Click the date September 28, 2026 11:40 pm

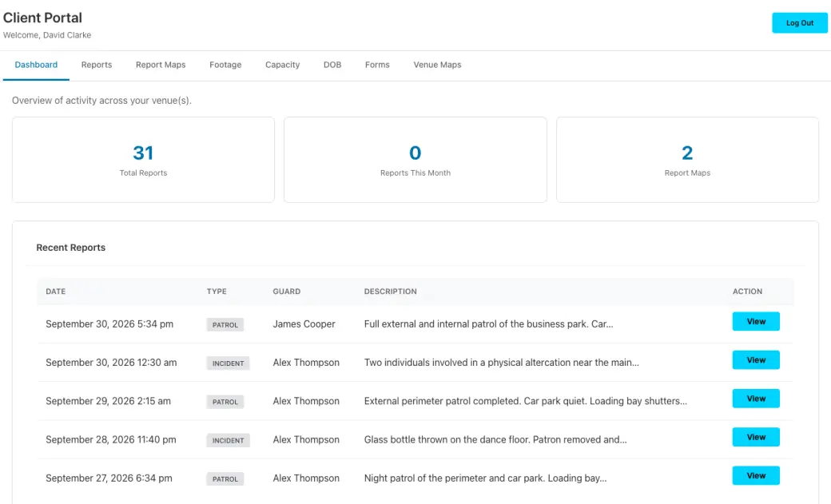pos(111,439)
